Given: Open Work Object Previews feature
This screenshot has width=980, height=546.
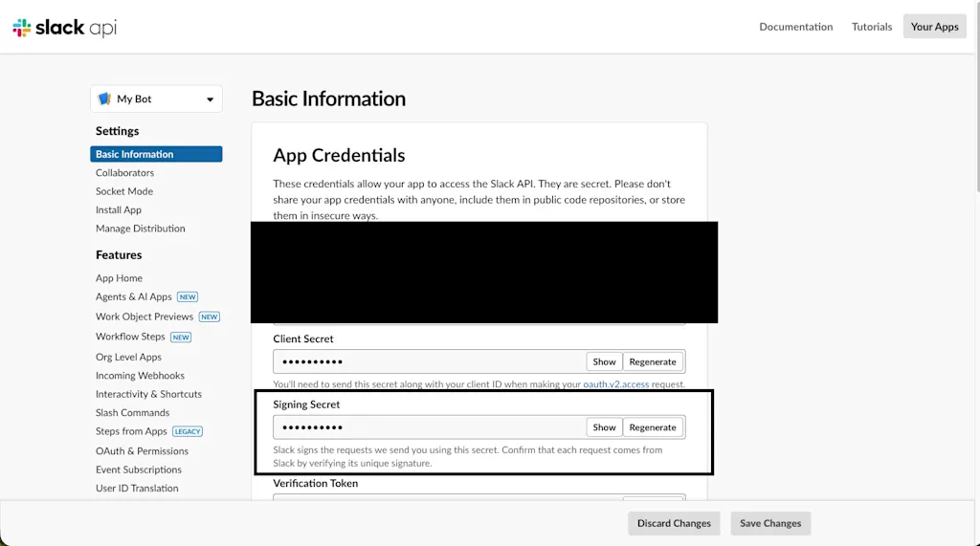Looking at the screenshot, I should [x=145, y=317].
